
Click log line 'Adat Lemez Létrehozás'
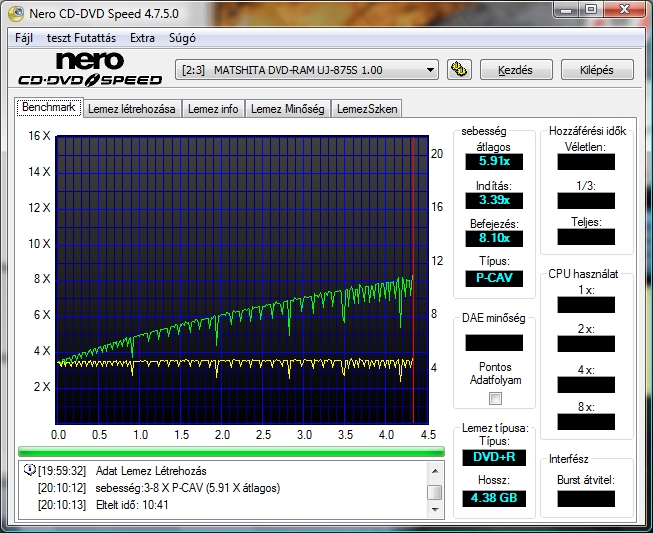[151, 471]
